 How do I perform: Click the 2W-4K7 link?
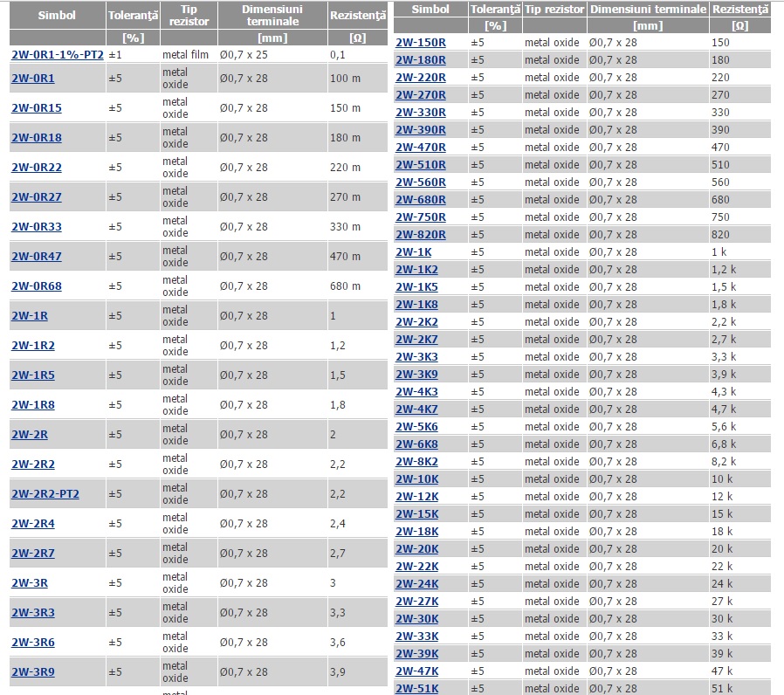417,409
